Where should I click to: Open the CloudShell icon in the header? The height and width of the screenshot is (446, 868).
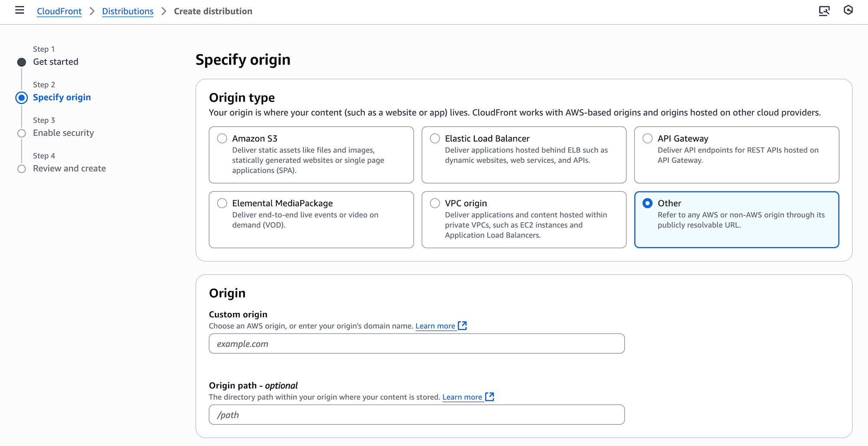coord(824,11)
